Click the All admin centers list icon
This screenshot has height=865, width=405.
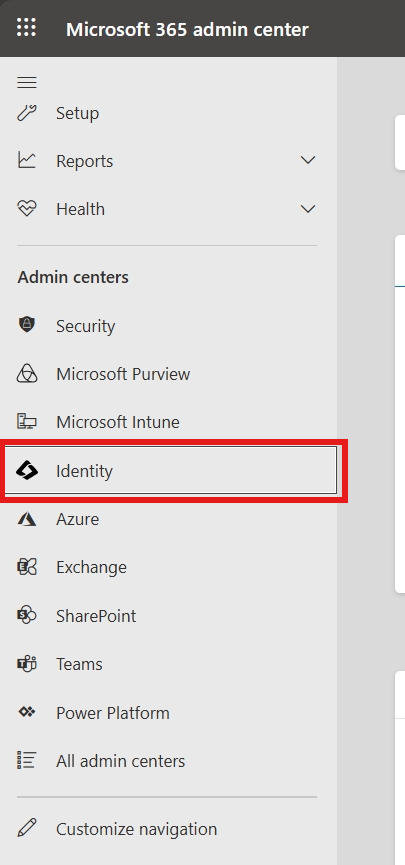tap(26, 760)
